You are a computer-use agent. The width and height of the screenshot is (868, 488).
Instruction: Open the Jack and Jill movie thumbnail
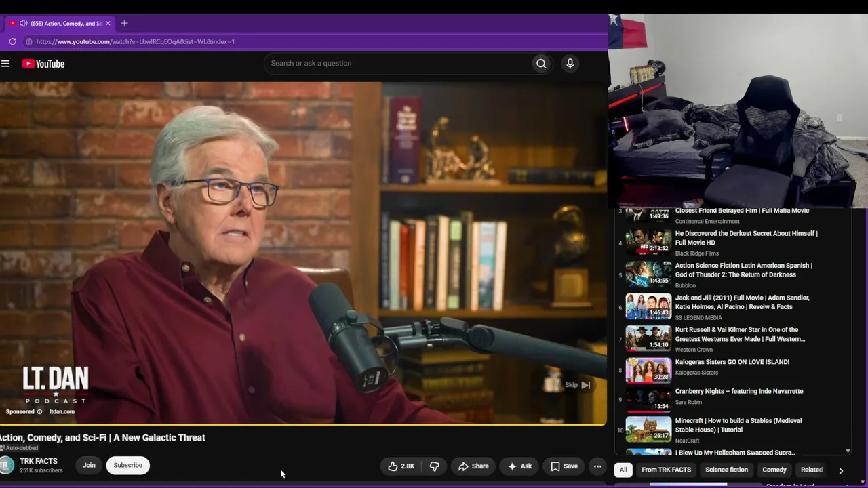(648, 306)
